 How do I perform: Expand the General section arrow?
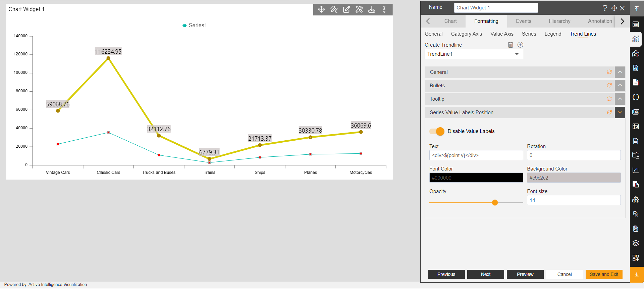coord(620,72)
